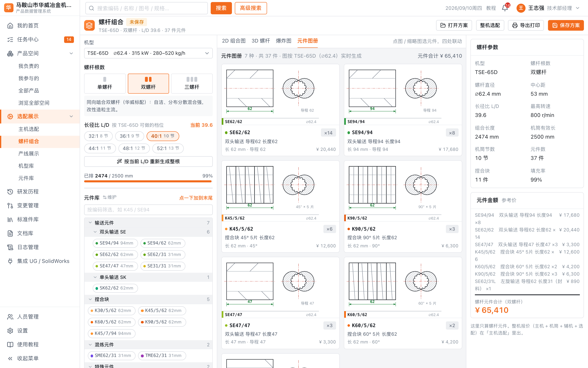Screen dimensions: 588x368
Task: Click the 按编码筛选 filter input field
Action: click(148, 210)
